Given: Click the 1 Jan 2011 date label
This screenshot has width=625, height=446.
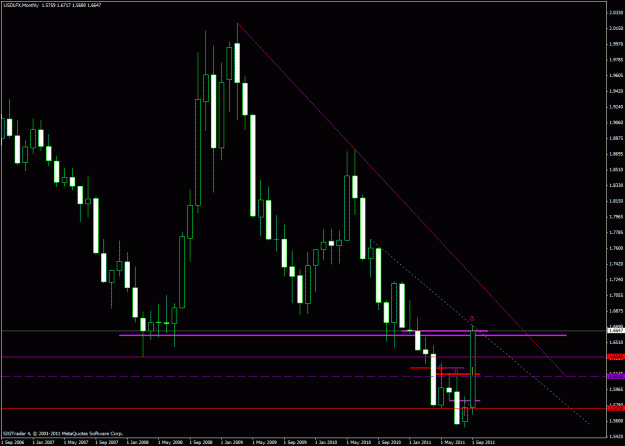Looking at the screenshot, I should (x=419, y=442).
